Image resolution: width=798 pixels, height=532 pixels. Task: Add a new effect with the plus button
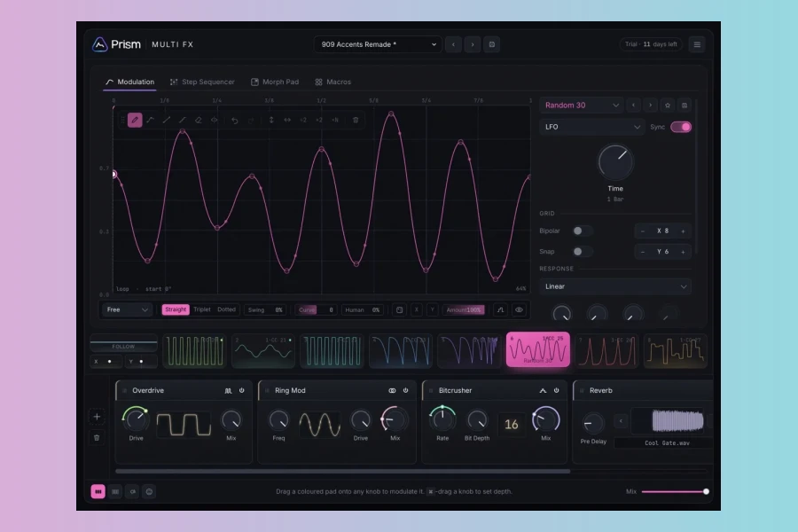(x=97, y=417)
